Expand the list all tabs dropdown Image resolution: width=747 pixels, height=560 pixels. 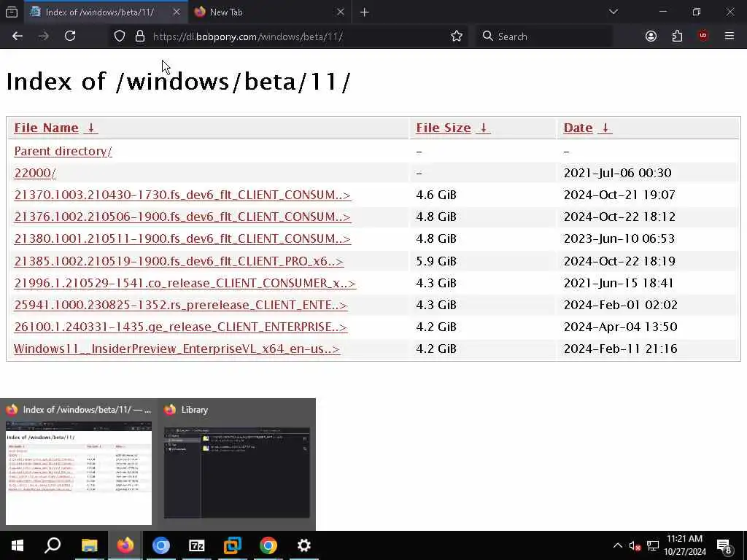614,12
